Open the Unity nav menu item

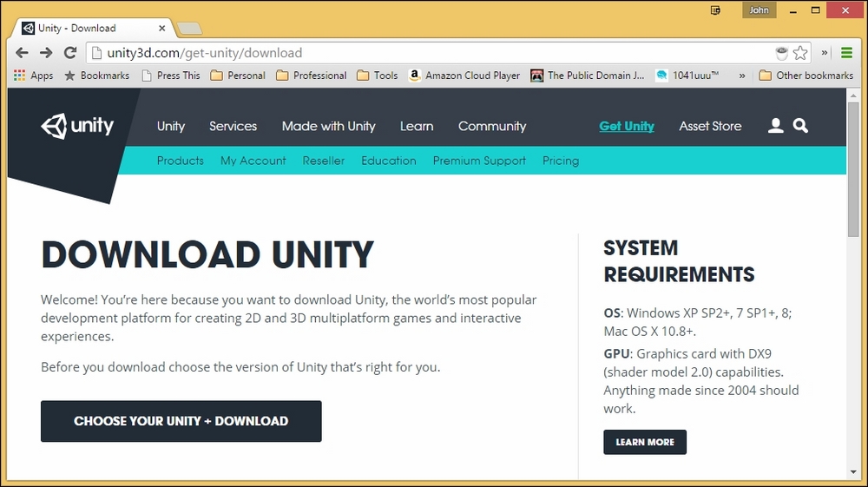pos(171,126)
